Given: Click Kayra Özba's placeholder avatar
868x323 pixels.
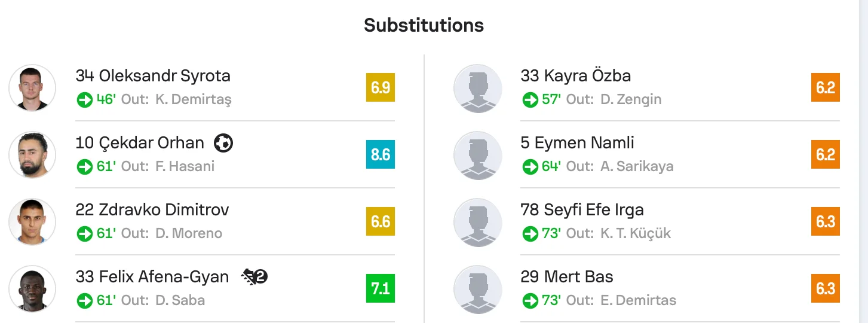Looking at the screenshot, I should [x=477, y=88].
